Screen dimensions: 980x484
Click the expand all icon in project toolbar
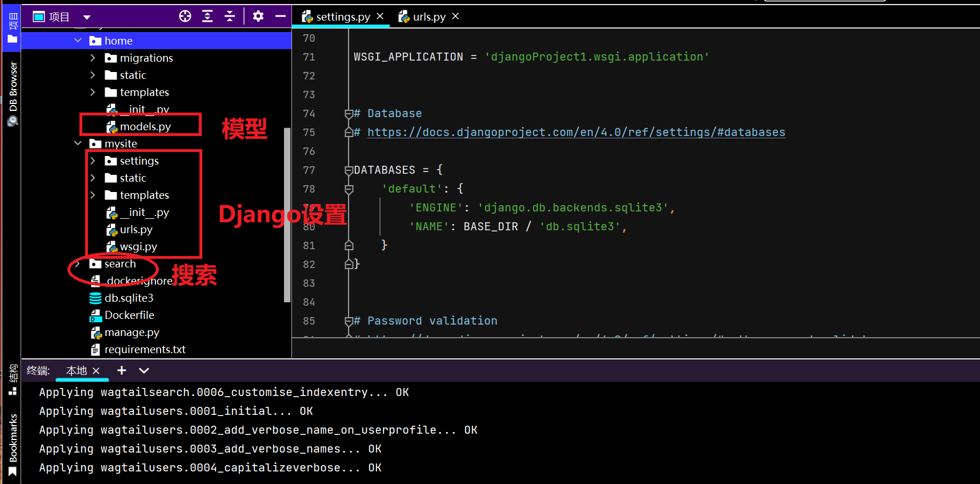pyautogui.click(x=207, y=16)
